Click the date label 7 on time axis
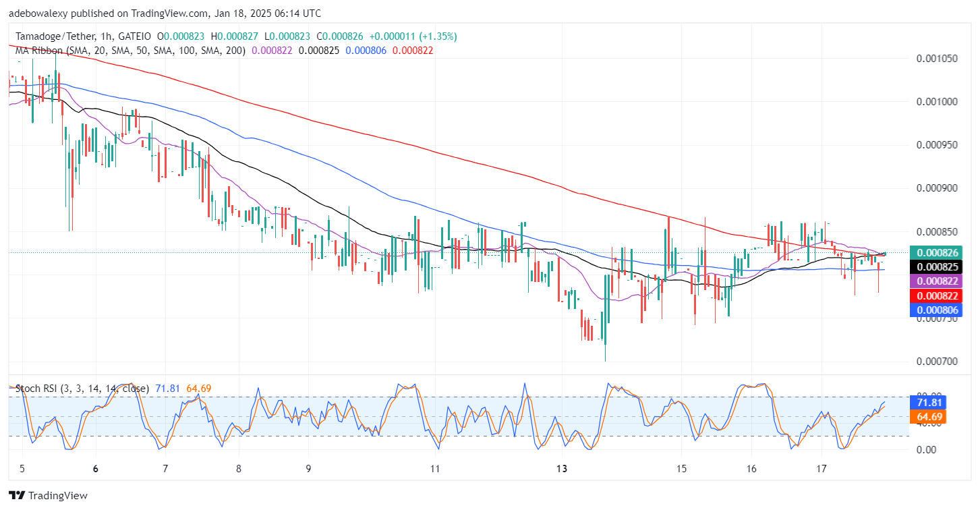Image resolution: width=980 pixels, height=510 pixels. (x=165, y=469)
